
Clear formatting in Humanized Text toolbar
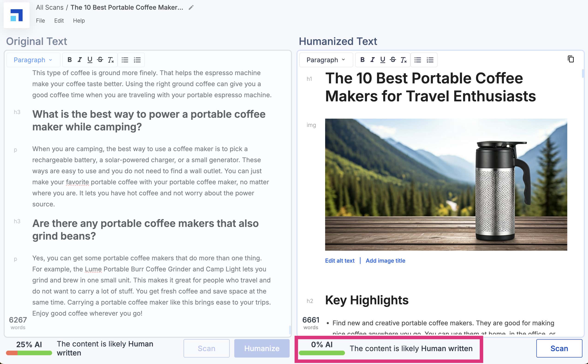click(404, 60)
